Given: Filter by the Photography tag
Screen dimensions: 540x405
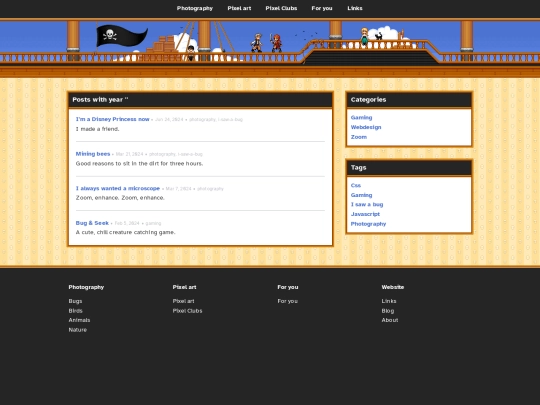Looking at the screenshot, I should [x=368, y=224].
